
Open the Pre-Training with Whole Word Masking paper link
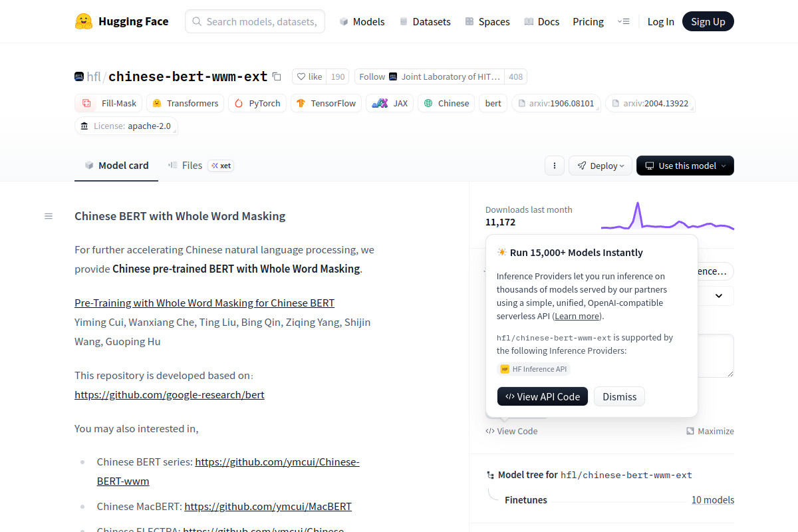pyautogui.click(x=204, y=303)
